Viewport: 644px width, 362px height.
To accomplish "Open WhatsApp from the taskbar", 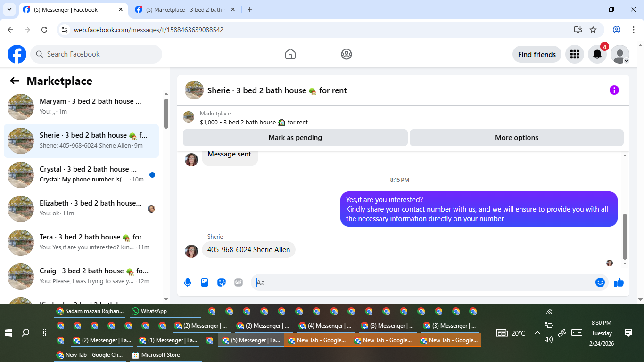I will 165,311.
